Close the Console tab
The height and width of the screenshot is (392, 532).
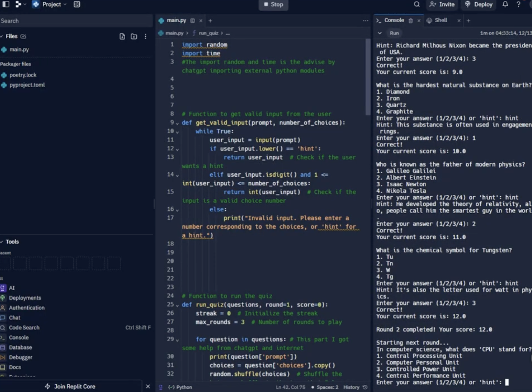[419, 21]
